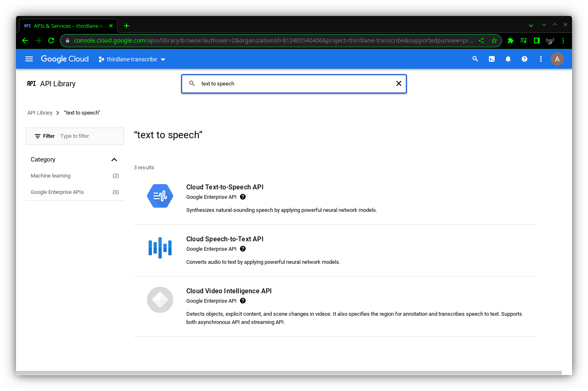
Task: Click the “text to speech” results heading
Action: point(168,135)
